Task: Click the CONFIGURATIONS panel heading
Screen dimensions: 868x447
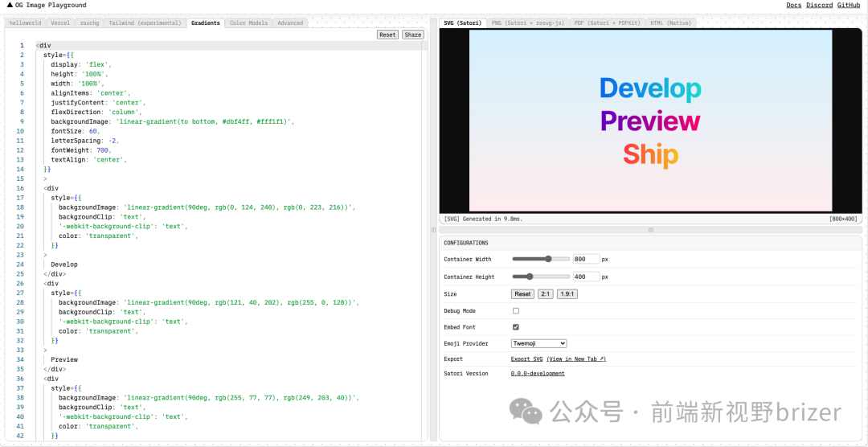Action: pos(466,243)
